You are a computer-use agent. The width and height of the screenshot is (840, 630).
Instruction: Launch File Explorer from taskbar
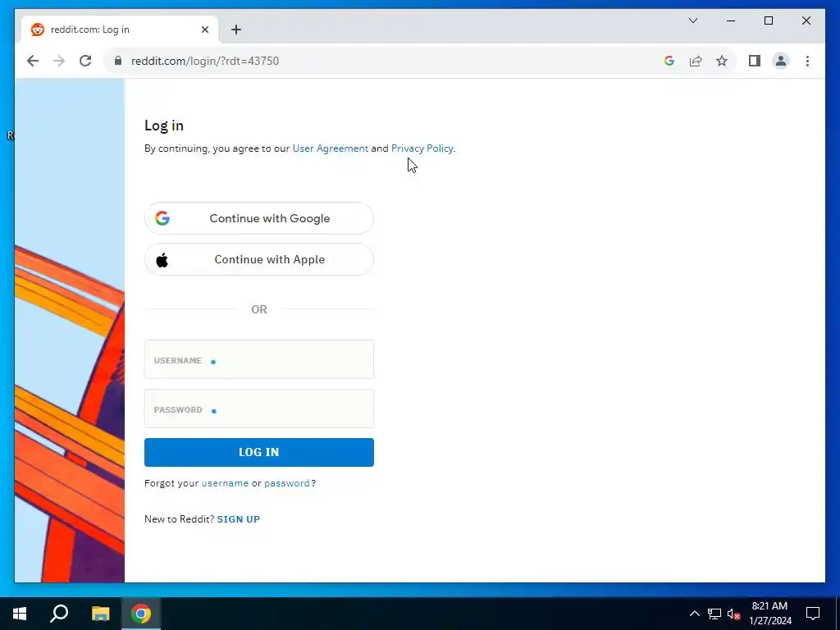click(x=100, y=614)
